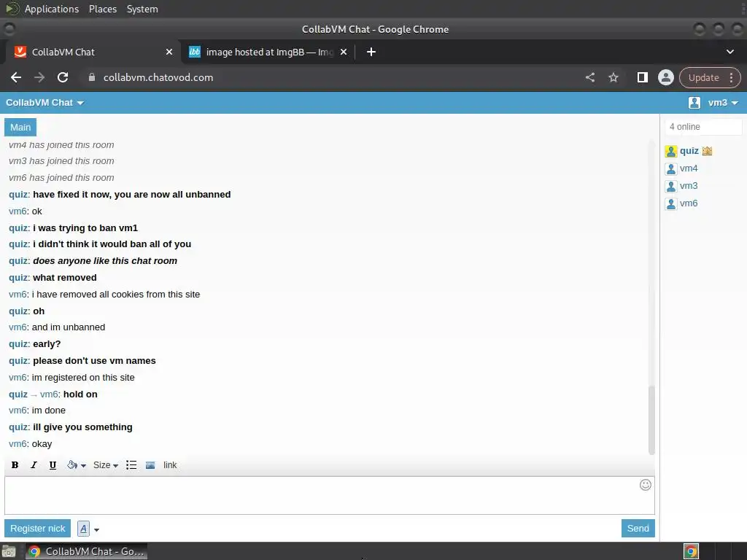Open the Places menu
Screen dimensions: 747x560
click(x=102, y=9)
